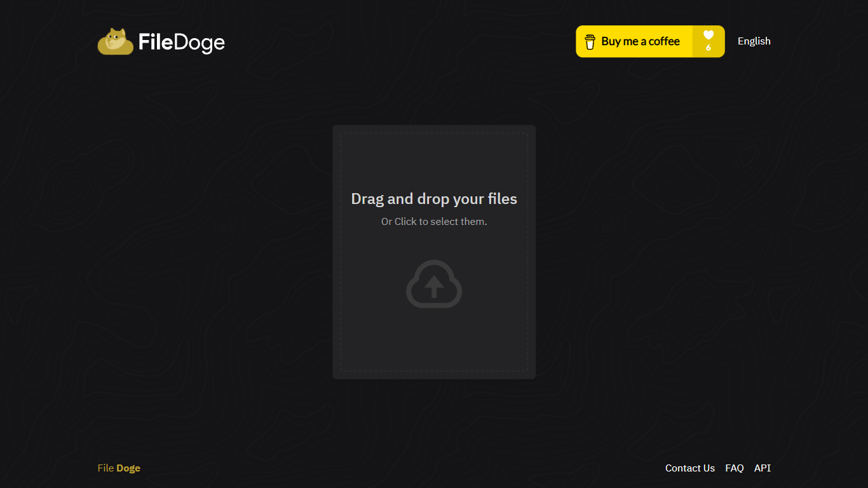
Task: Click the coffee cup icon
Action: [x=590, y=42]
